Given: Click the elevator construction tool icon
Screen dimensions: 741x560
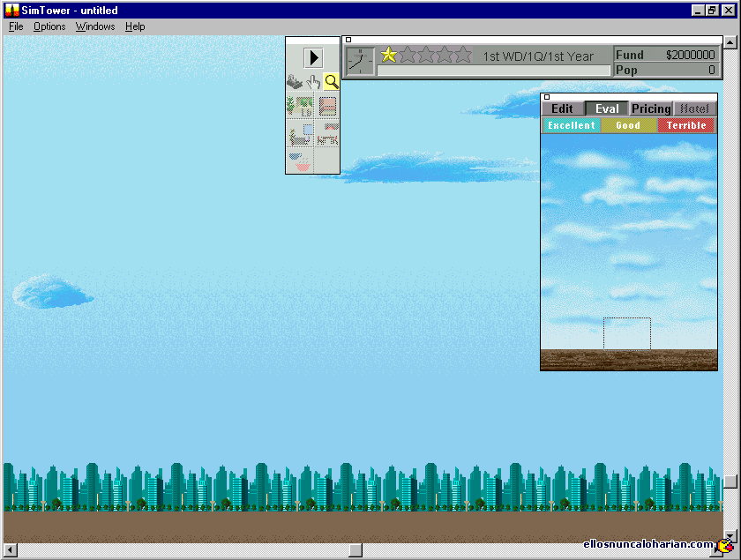Looking at the screenshot, I should 300,135.
